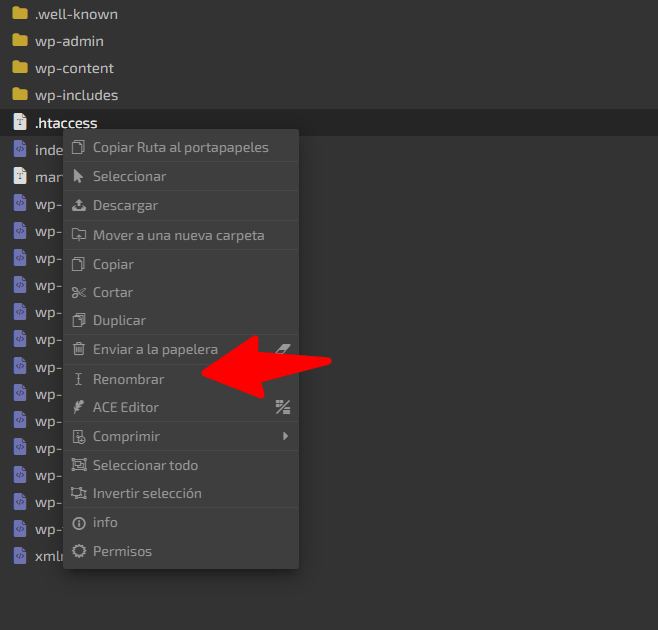Select the file starting with "xml"
Screen dimensions: 658x630
(49, 557)
